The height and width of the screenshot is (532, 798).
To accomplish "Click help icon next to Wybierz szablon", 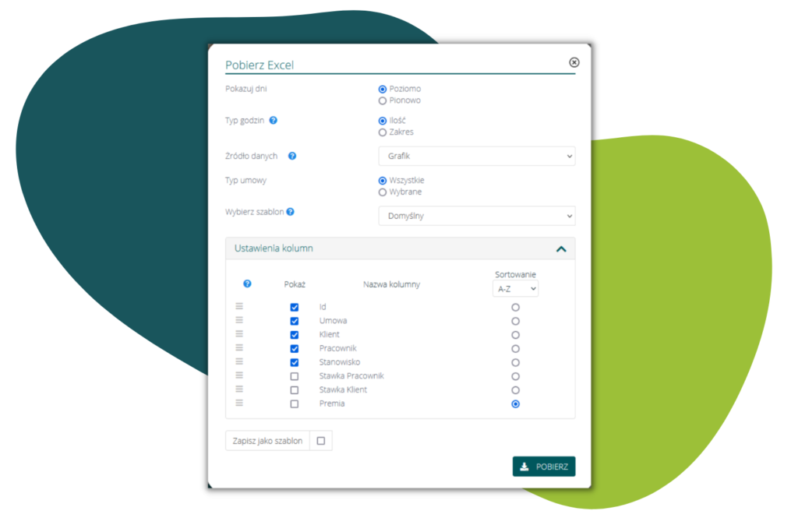I will point(290,212).
